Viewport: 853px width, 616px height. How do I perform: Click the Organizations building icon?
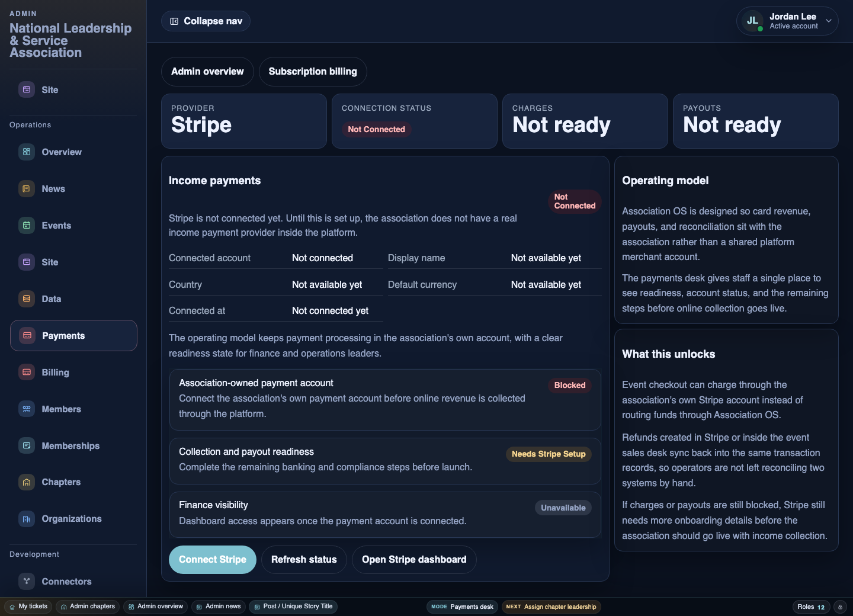point(27,519)
